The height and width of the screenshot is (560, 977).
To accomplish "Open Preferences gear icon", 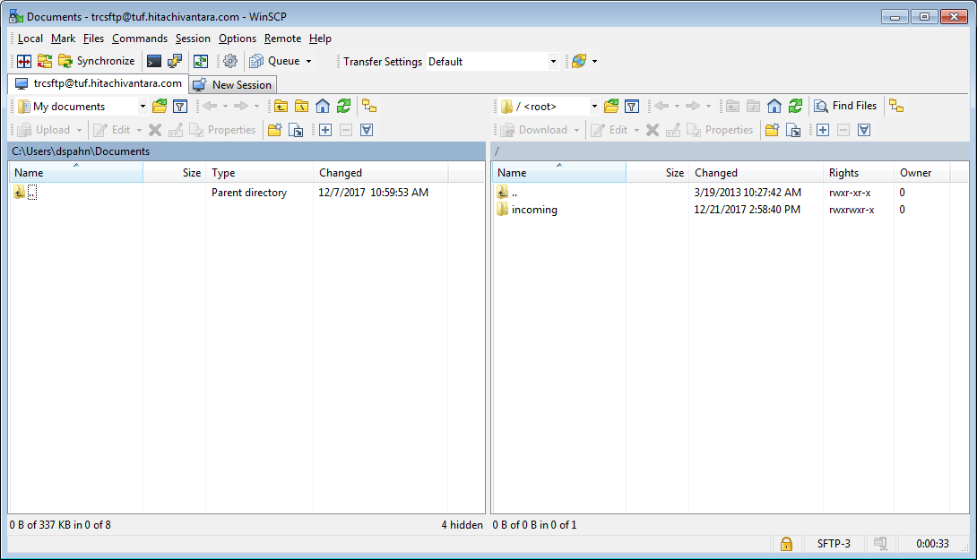I will 230,61.
